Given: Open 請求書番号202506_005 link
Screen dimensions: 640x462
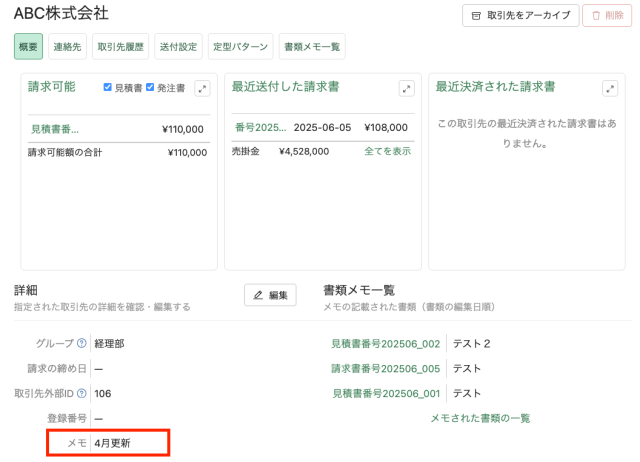Looking at the screenshot, I should [x=385, y=368].
